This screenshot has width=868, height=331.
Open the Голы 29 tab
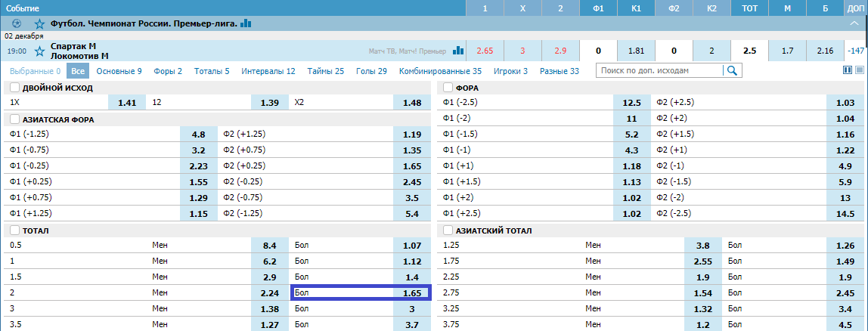(371, 71)
